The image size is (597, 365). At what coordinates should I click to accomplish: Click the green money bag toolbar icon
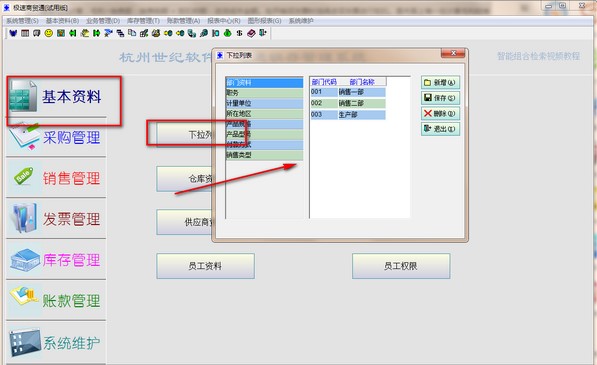[227, 33]
